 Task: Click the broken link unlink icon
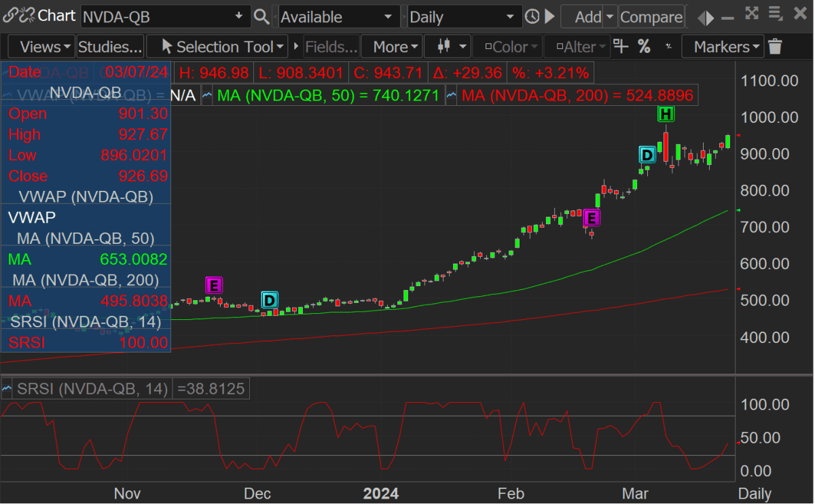(x=26, y=16)
